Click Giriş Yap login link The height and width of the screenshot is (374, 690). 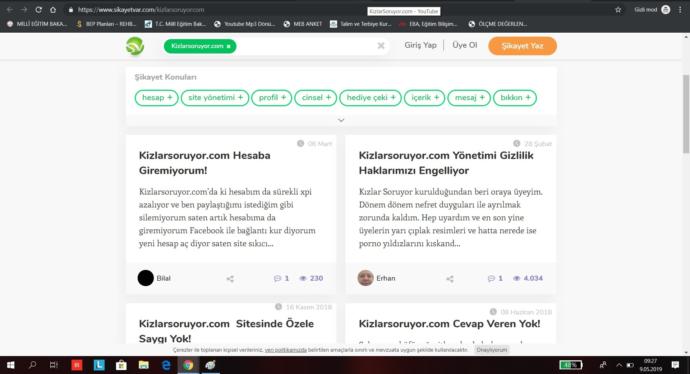[x=421, y=45]
